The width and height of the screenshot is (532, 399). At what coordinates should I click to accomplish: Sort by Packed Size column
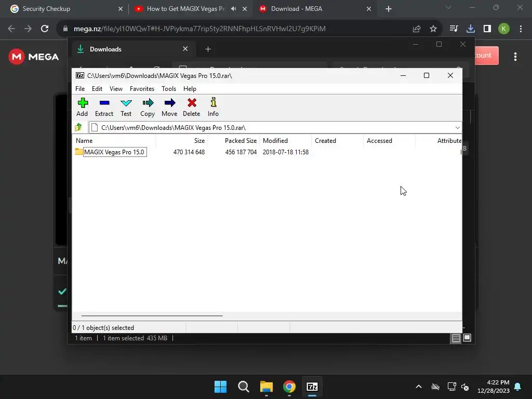pos(234,140)
